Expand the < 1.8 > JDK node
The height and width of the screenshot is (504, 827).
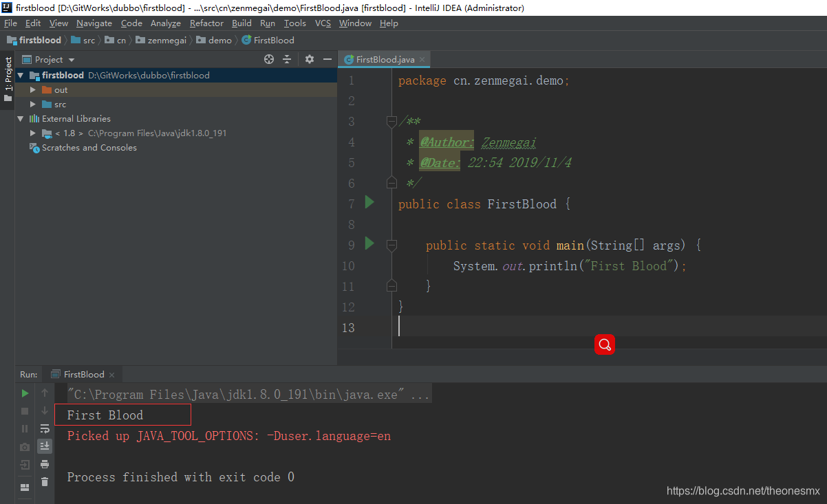33,133
